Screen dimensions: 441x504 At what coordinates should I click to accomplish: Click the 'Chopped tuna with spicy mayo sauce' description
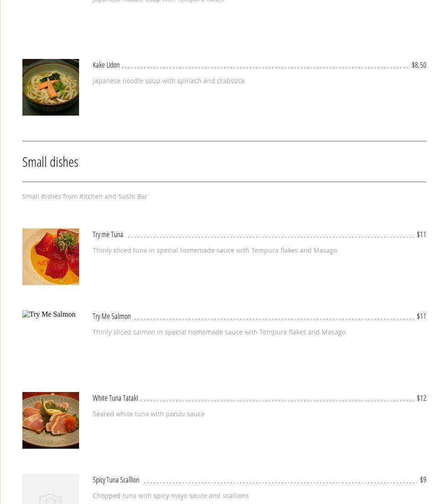click(x=171, y=496)
